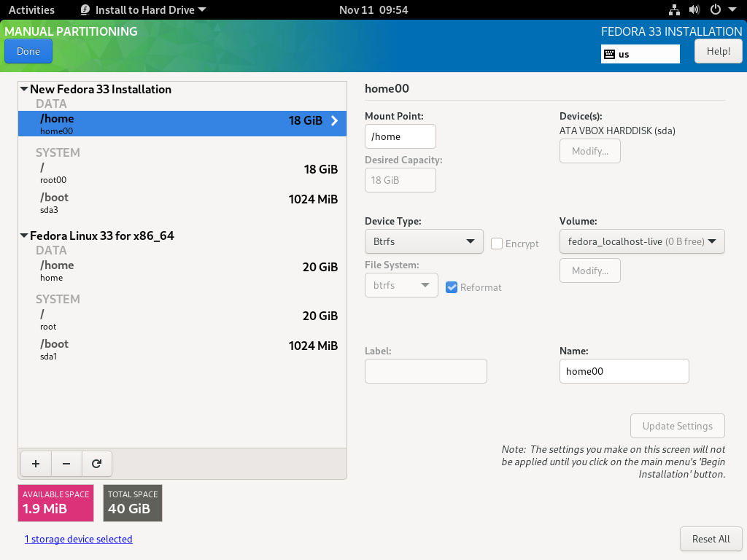Click the Mount Point field containing /home
Viewport: 747px width, 560px height.
[x=400, y=136]
